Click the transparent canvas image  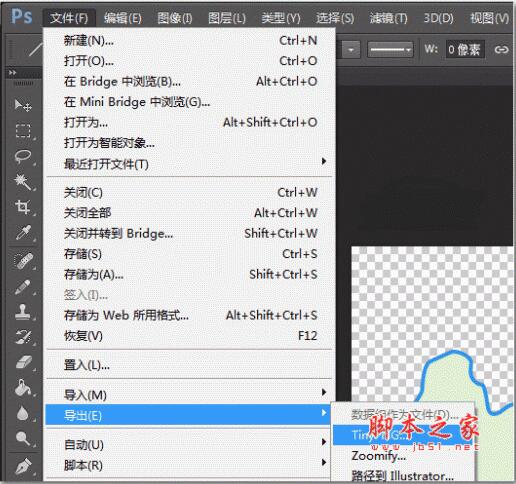[x=432, y=323]
